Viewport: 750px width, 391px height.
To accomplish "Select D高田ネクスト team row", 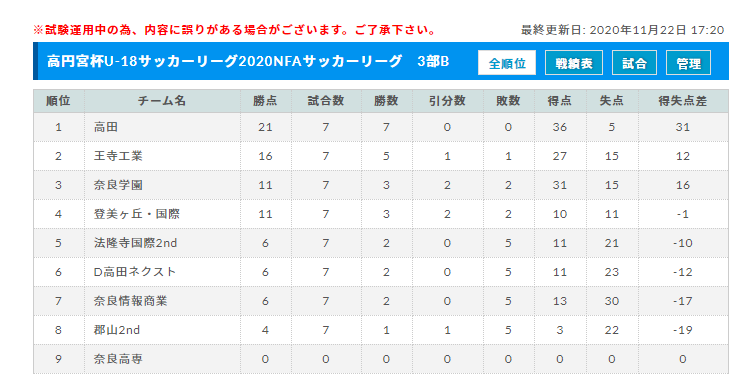I will tap(381, 272).
